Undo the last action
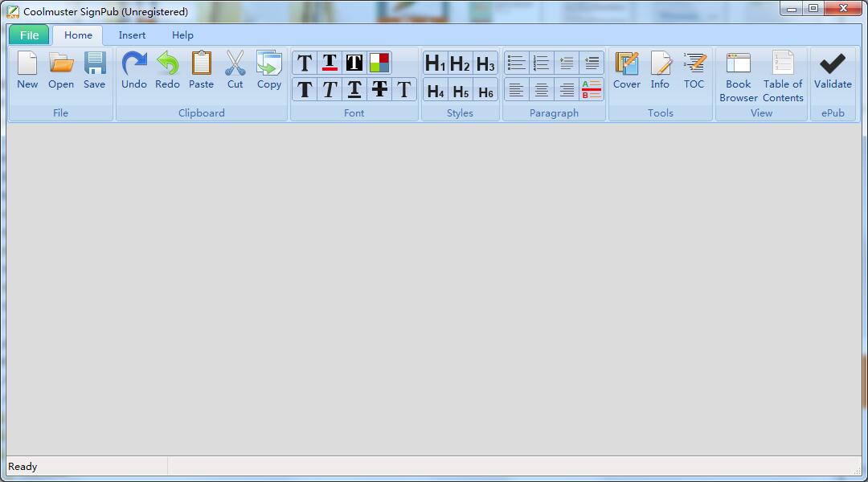The image size is (868, 482). [x=134, y=70]
